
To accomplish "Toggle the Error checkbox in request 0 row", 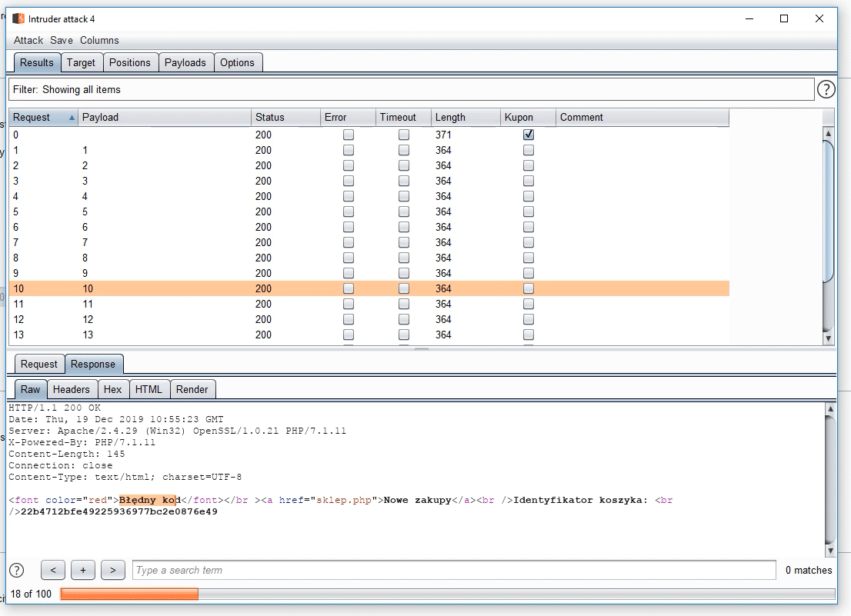I will 349,135.
